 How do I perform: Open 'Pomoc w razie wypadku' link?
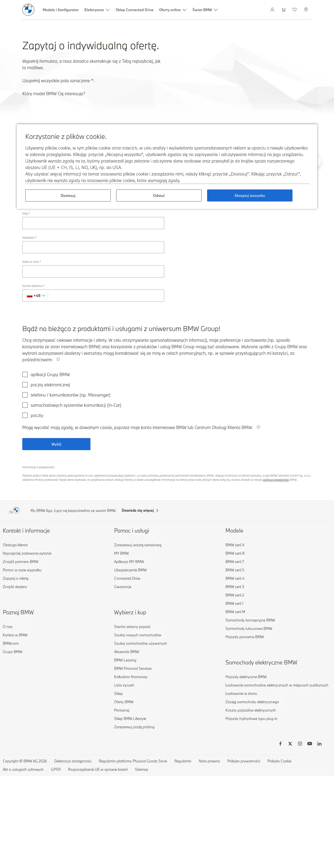[22, 570]
